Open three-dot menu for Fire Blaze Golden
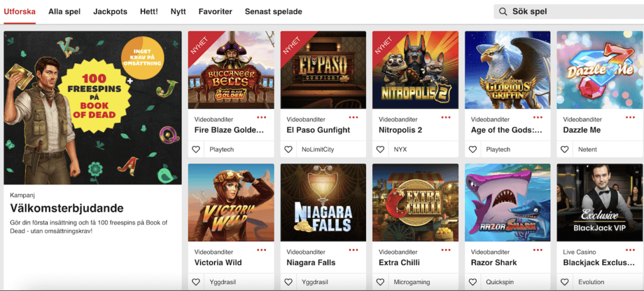Viewport: 644px width, 291px height. (x=262, y=117)
